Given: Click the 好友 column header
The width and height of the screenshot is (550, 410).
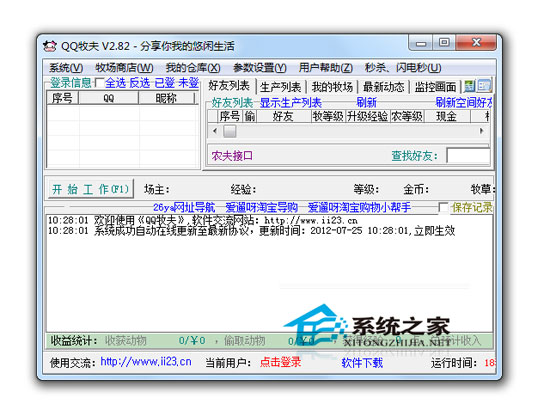Looking at the screenshot, I should pos(283,116).
